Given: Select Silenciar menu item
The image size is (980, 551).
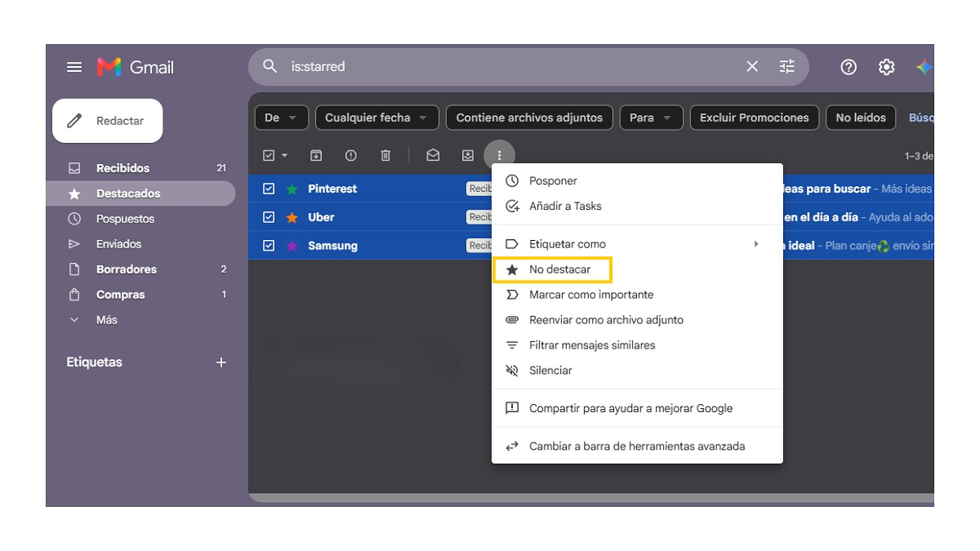Looking at the screenshot, I should click(637, 371).
